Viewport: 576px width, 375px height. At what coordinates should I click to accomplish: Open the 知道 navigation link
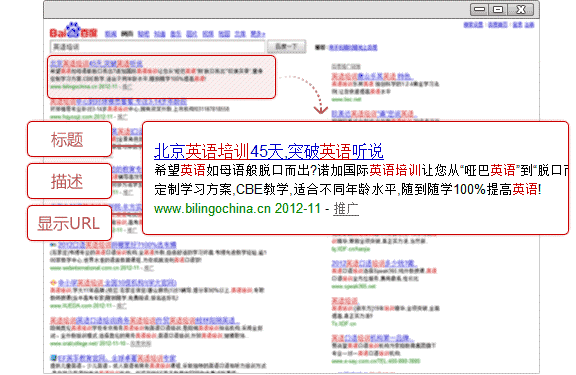coord(159,34)
